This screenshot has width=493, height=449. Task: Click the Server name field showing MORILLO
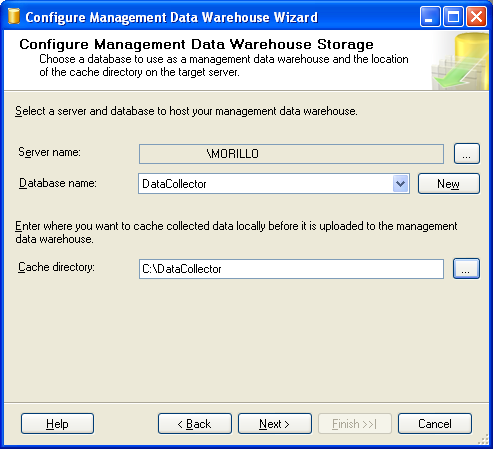291,154
